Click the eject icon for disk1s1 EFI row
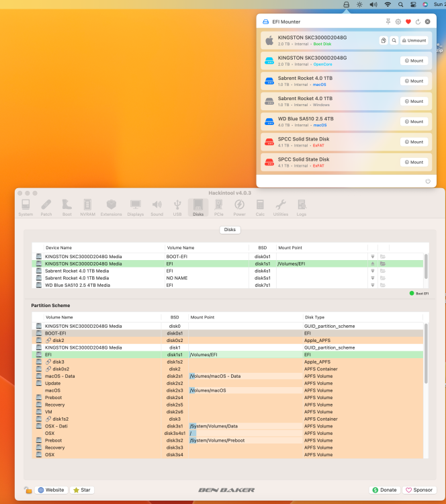The height and width of the screenshot is (504, 446). click(x=373, y=263)
